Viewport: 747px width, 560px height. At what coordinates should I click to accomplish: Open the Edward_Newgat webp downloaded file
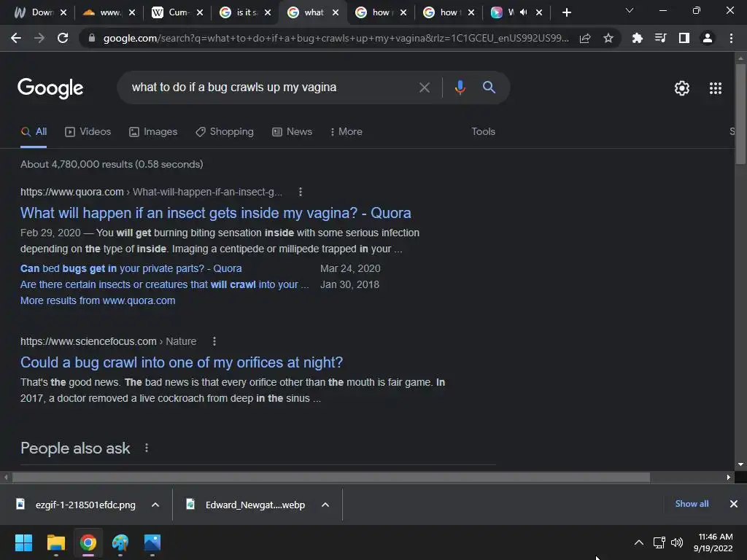coord(246,505)
